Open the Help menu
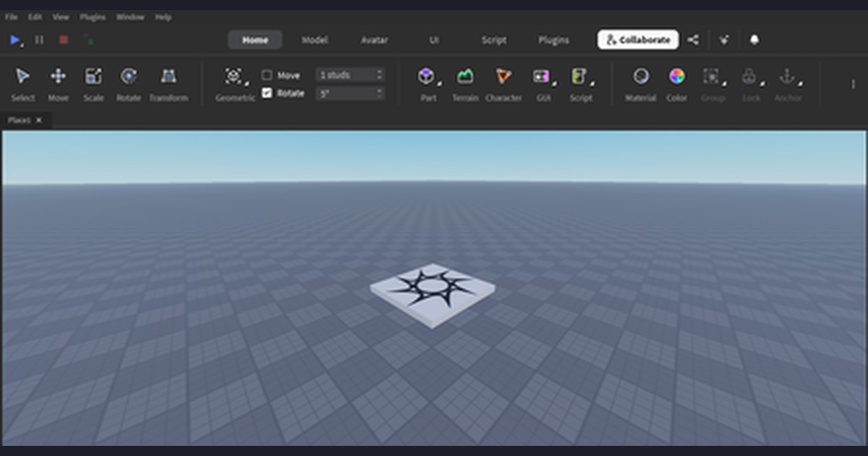Image resolution: width=868 pixels, height=456 pixels. pos(163,17)
